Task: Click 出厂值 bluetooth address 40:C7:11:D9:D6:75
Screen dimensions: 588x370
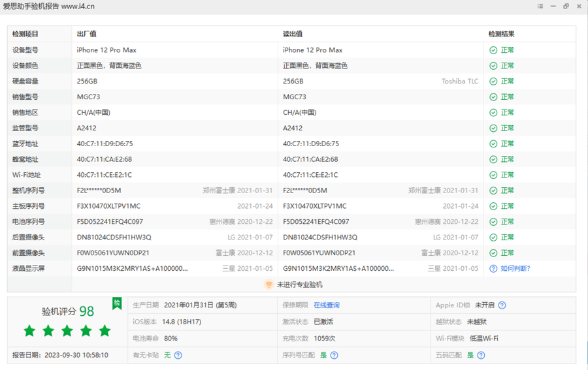Action: [105, 144]
